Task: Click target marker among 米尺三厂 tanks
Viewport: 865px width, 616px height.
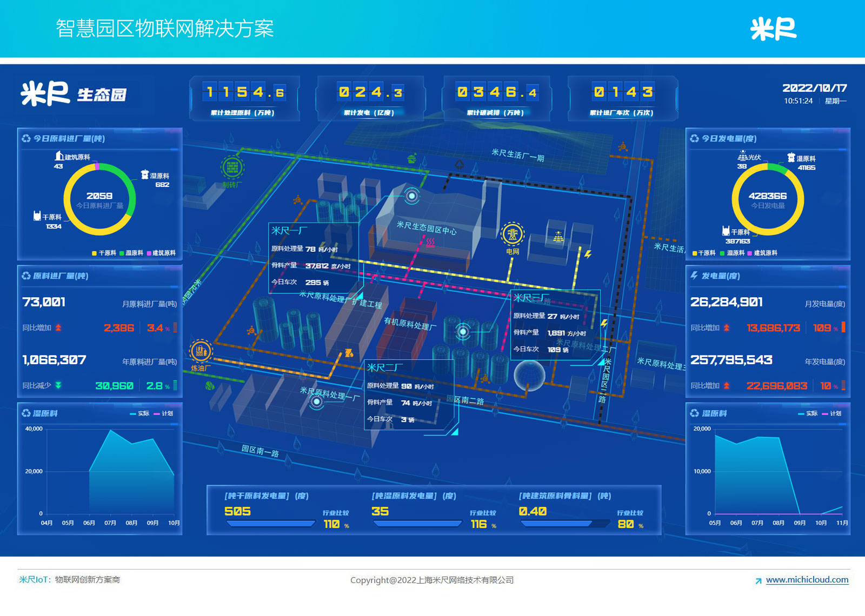Action: click(463, 331)
